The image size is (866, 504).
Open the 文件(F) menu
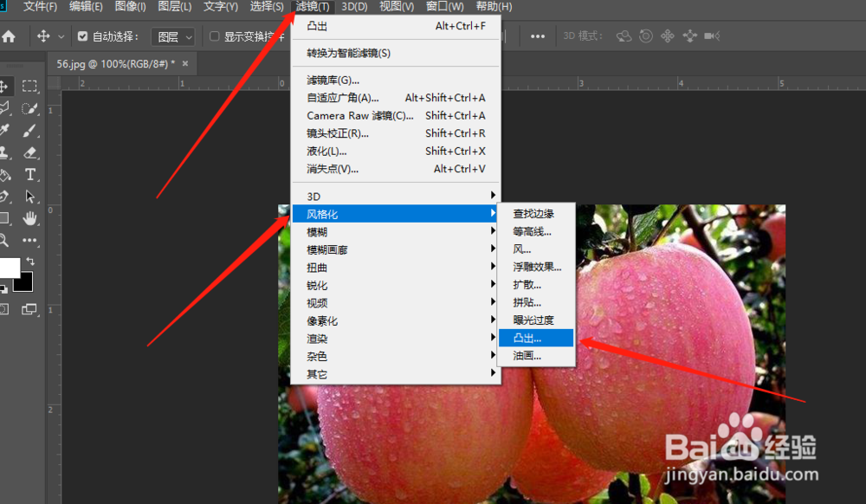pos(41,7)
